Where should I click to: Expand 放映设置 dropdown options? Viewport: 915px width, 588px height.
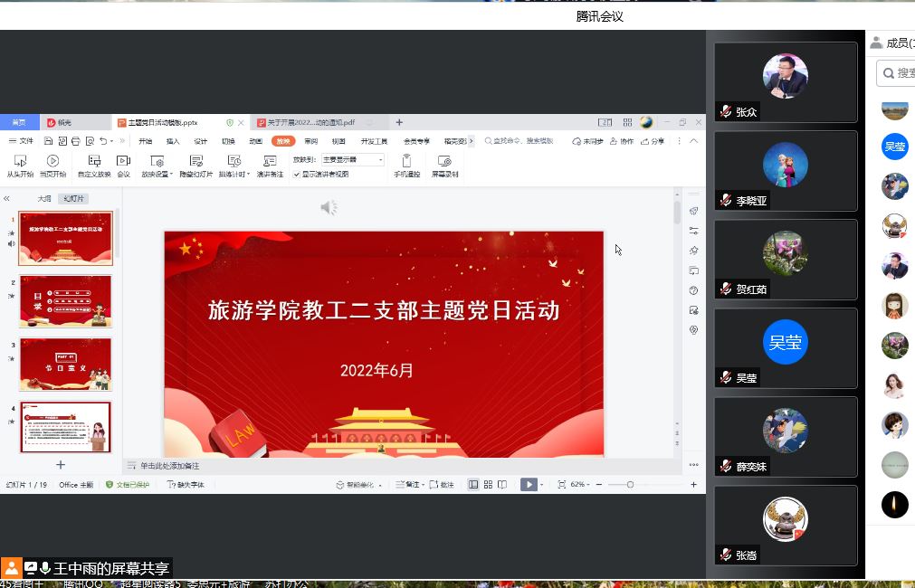pos(170,175)
